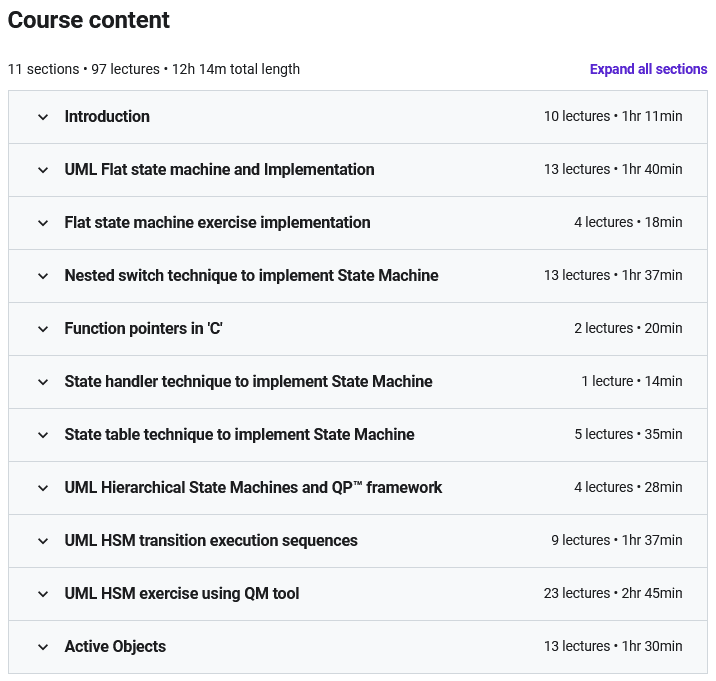Expand the Active Objects section chevron

(x=43, y=647)
